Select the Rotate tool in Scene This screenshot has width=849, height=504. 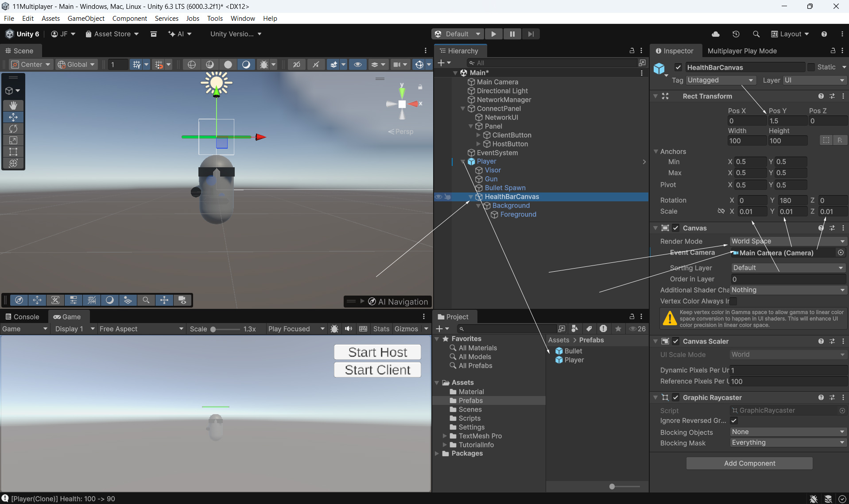13,129
